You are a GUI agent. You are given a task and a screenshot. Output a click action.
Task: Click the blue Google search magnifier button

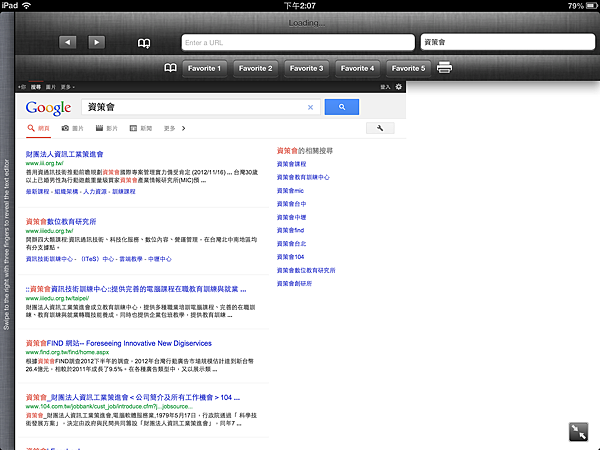click(x=342, y=107)
